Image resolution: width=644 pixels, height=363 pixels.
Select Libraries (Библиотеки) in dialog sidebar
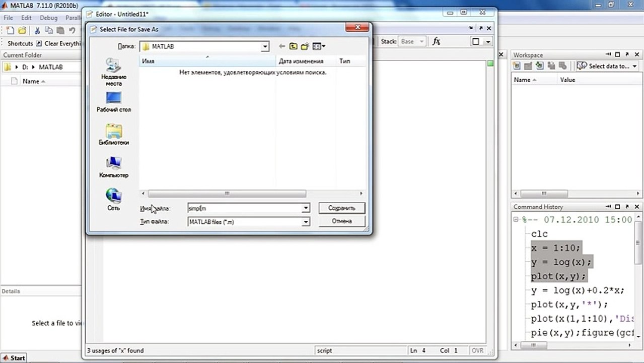(x=114, y=135)
